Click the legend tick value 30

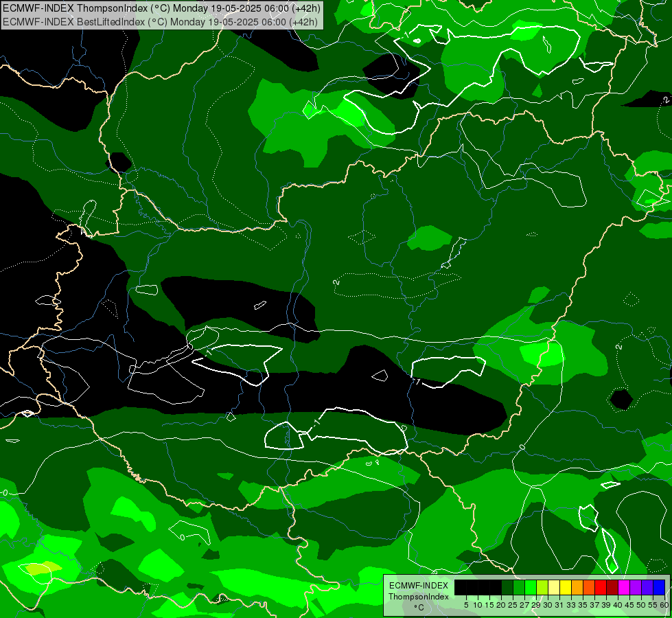point(548,605)
